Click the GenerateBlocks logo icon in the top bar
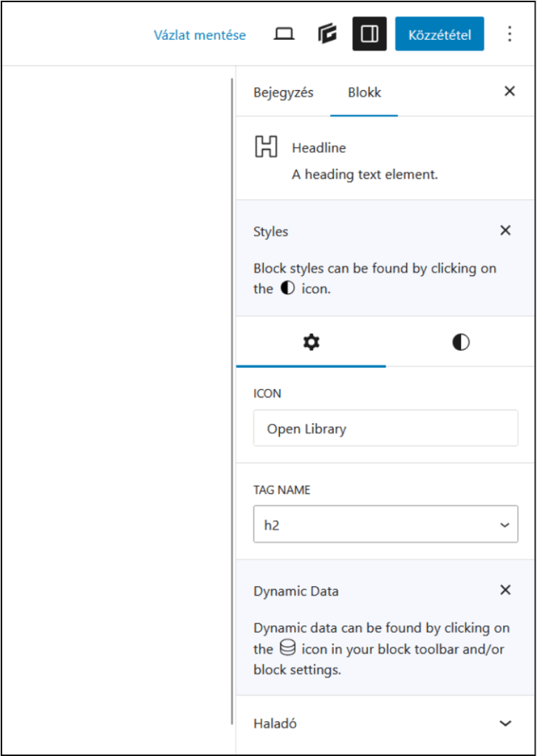 click(x=327, y=35)
